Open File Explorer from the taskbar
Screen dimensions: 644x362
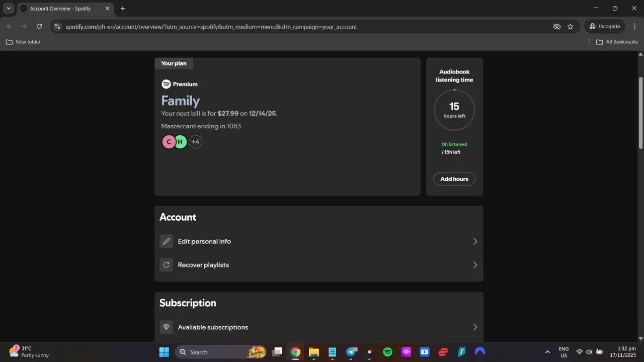click(314, 352)
